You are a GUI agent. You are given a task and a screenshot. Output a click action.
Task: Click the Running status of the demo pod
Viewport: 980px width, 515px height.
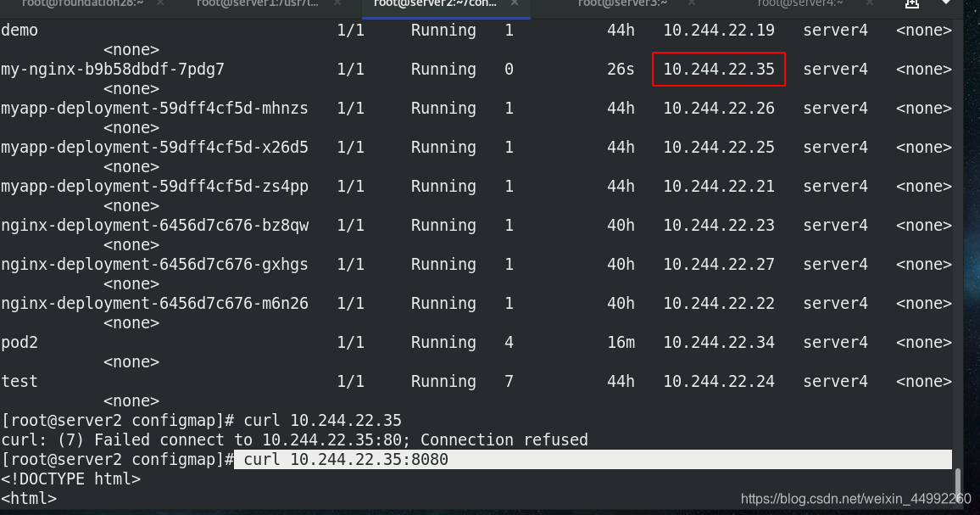click(443, 30)
